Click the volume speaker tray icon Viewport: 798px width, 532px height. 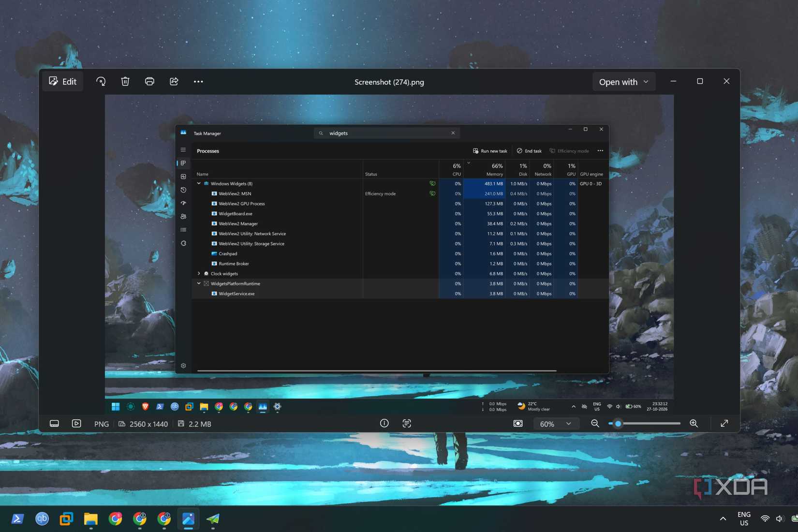point(780,519)
